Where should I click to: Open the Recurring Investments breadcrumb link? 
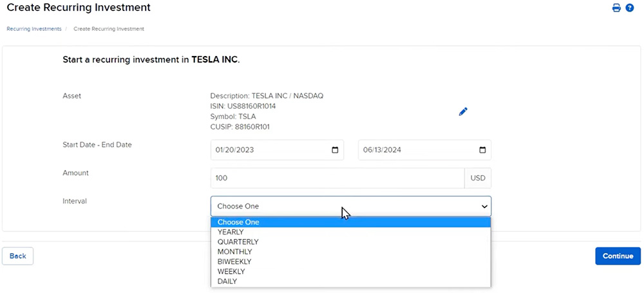click(34, 29)
